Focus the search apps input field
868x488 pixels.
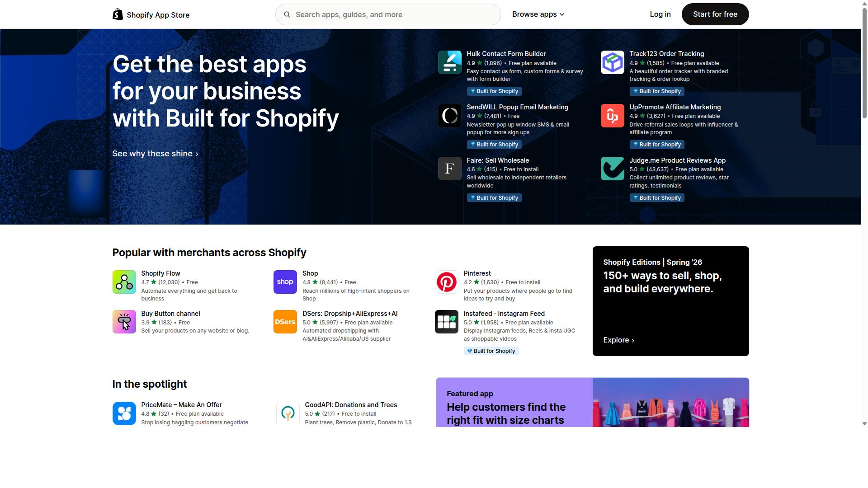point(388,14)
